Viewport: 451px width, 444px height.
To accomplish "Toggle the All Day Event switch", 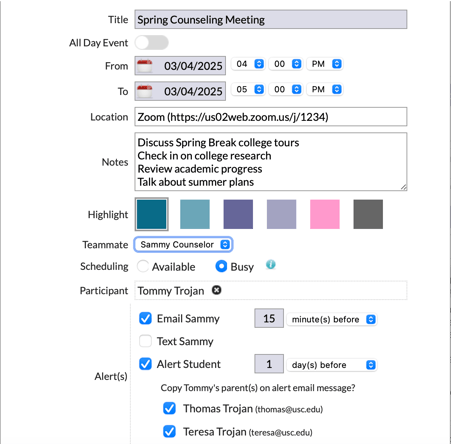I will click(152, 43).
